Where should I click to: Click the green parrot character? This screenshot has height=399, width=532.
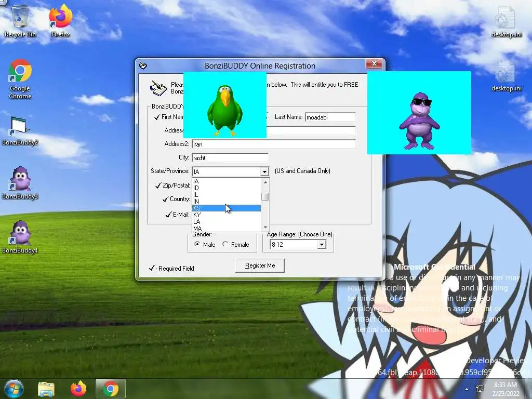[x=224, y=110]
